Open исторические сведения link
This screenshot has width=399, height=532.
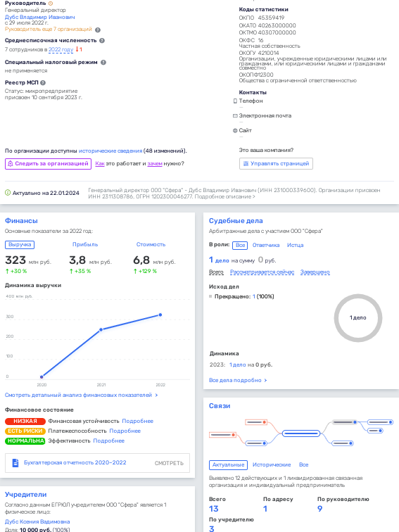(110, 151)
